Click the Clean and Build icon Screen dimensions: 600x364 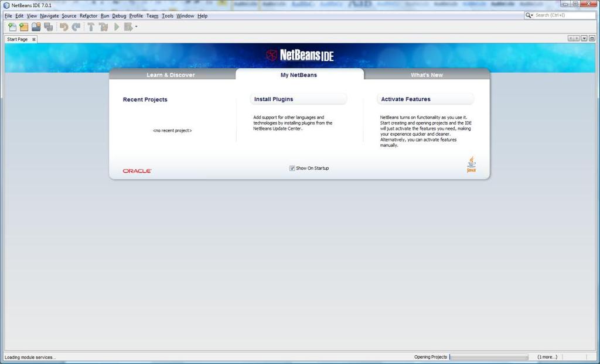point(103,27)
